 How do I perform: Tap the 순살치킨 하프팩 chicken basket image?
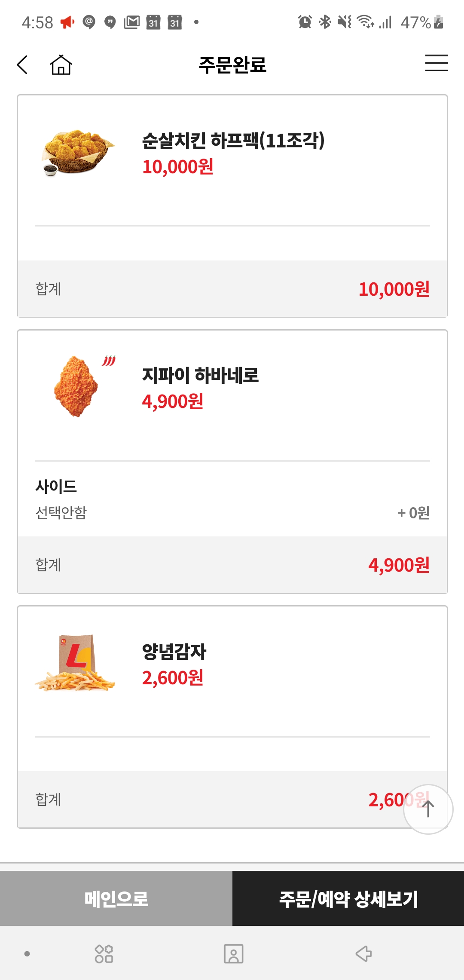[x=77, y=153]
